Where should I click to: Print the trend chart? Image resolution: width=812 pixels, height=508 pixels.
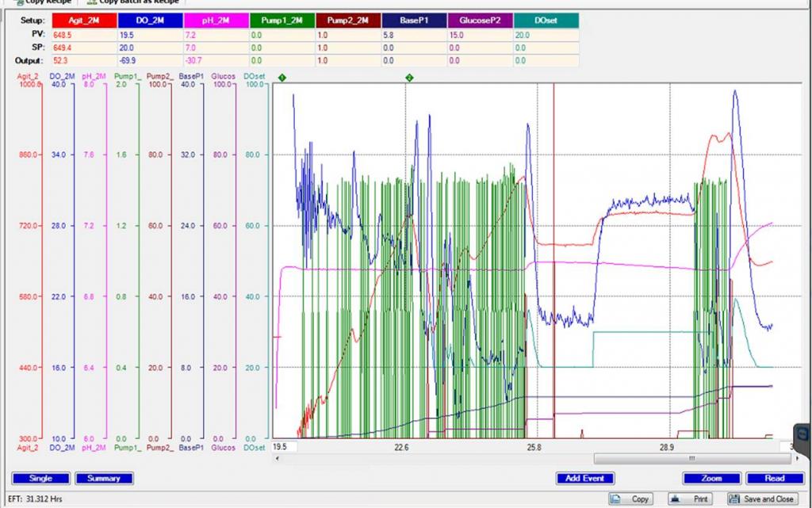(690, 498)
